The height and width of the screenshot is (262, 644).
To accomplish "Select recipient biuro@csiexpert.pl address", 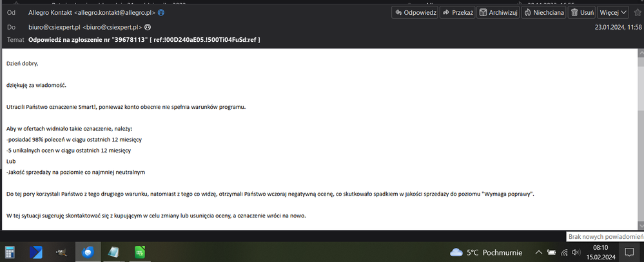I will click(x=85, y=28).
